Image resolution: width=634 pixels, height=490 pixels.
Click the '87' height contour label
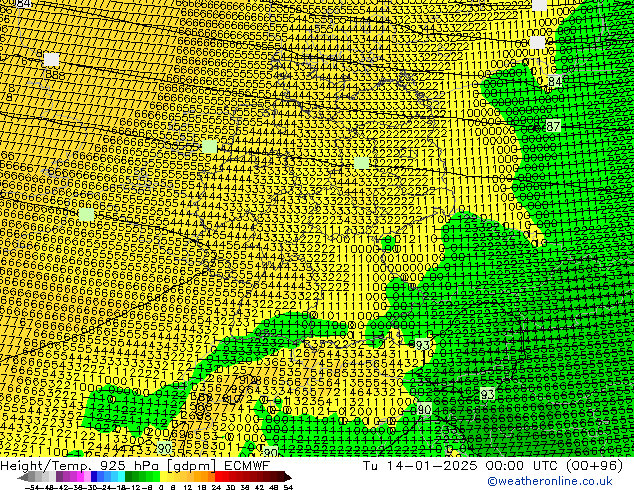coord(552,126)
